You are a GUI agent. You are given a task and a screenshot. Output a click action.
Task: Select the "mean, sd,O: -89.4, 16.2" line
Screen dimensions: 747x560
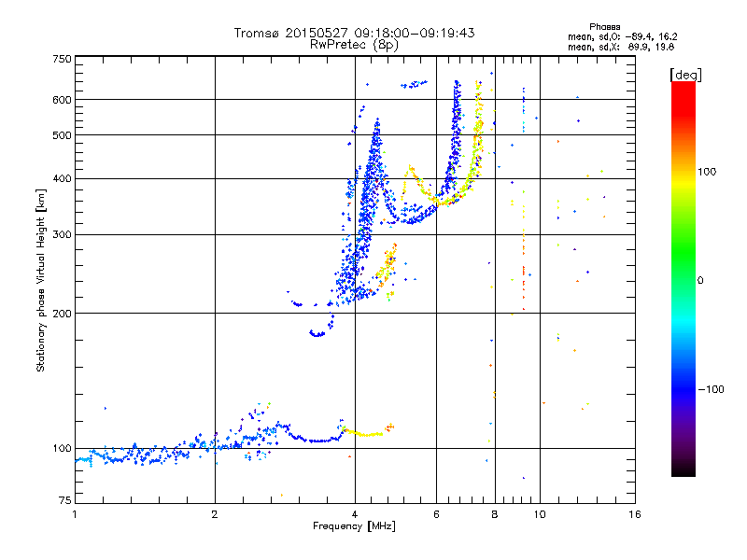(x=622, y=36)
